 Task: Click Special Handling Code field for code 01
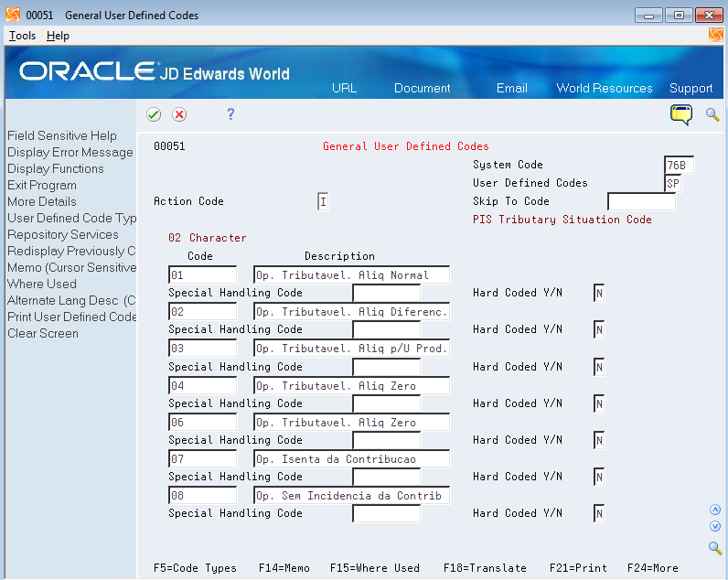click(386, 293)
